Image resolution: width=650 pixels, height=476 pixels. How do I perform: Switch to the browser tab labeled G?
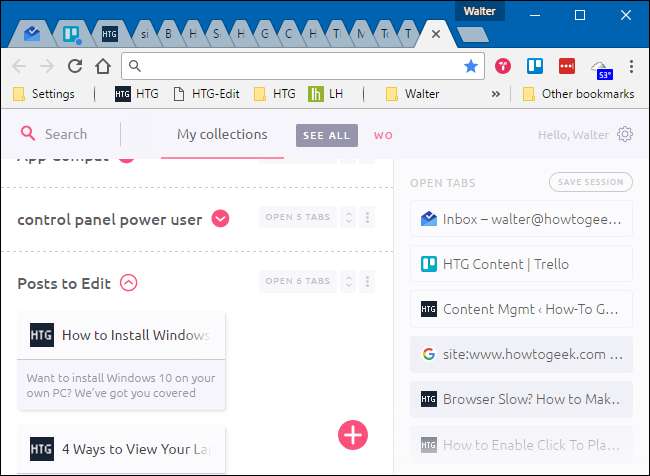pos(264,34)
